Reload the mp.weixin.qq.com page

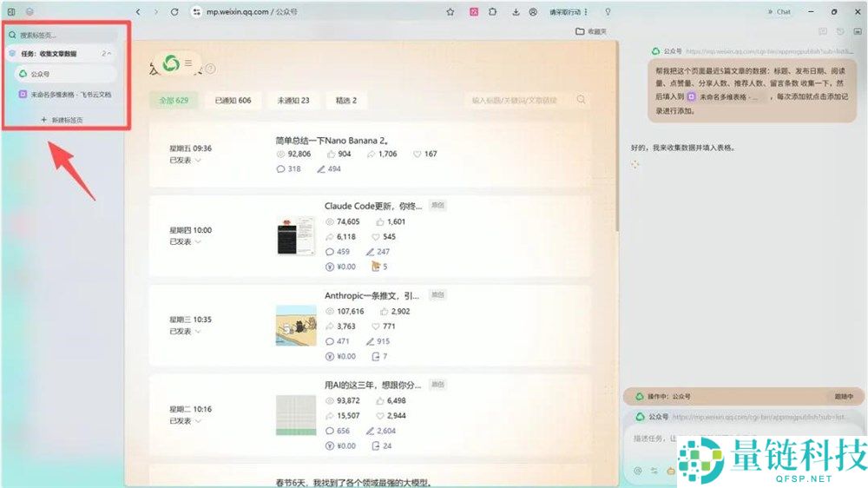coord(174,11)
